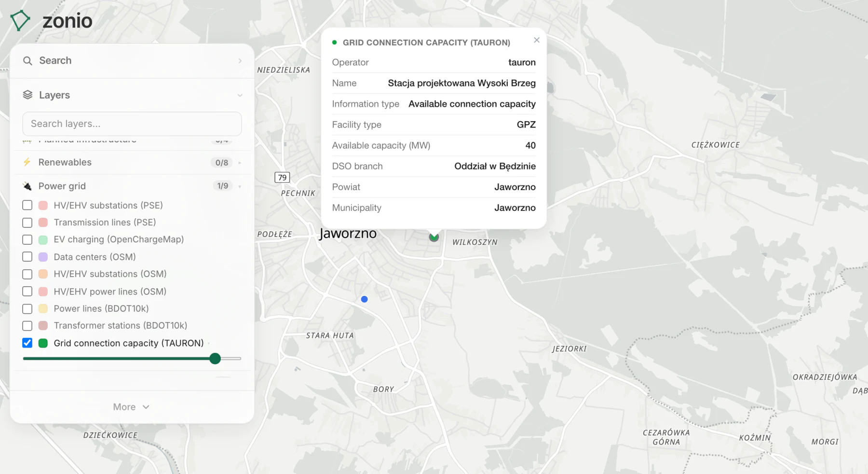Click the Power grid plug icon

(x=27, y=186)
